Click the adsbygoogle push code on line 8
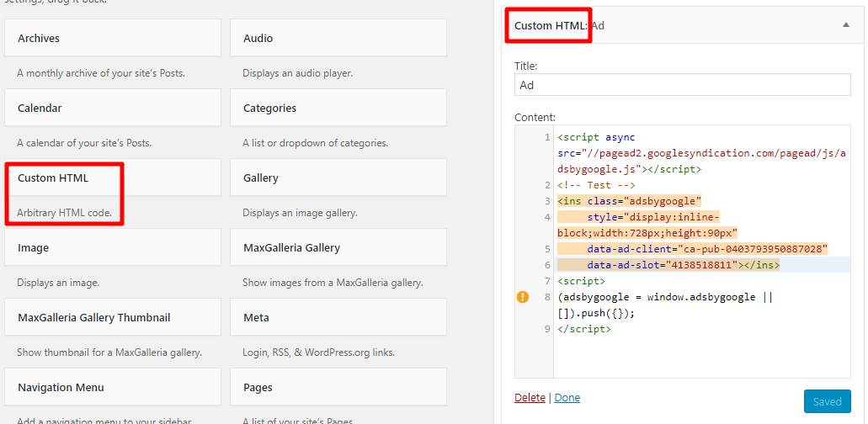Screen dimensions: 868x424 [664, 305]
